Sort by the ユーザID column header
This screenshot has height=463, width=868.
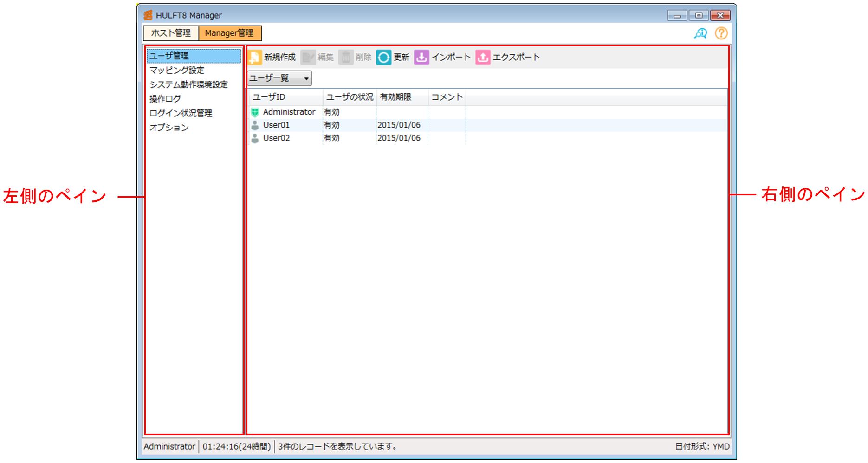point(269,97)
